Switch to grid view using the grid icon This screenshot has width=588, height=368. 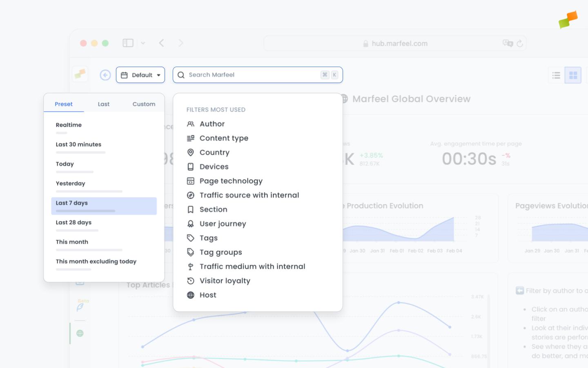573,75
